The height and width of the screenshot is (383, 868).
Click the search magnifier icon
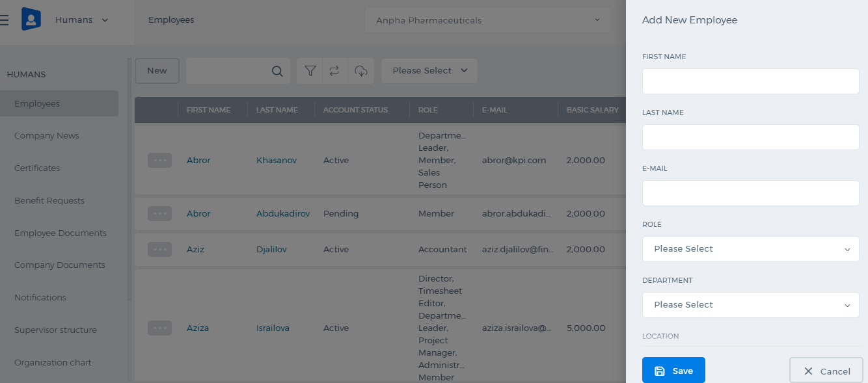pos(277,71)
